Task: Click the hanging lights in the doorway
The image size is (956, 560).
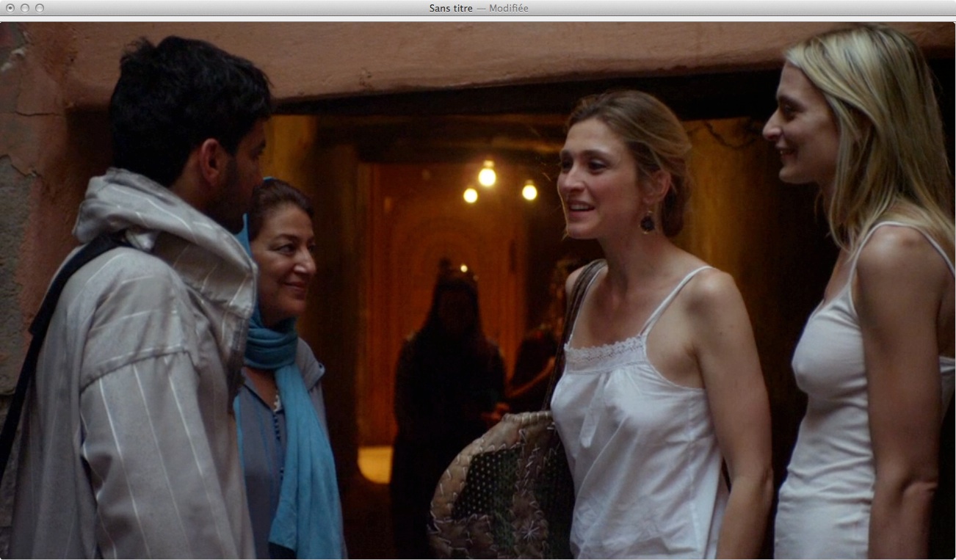Action: [x=487, y=177]
